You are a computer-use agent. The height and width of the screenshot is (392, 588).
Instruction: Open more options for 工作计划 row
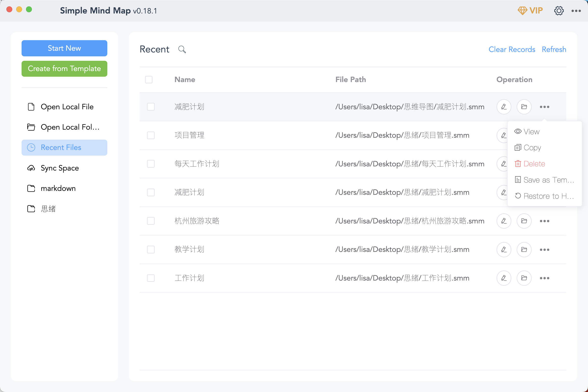point(544,278)
